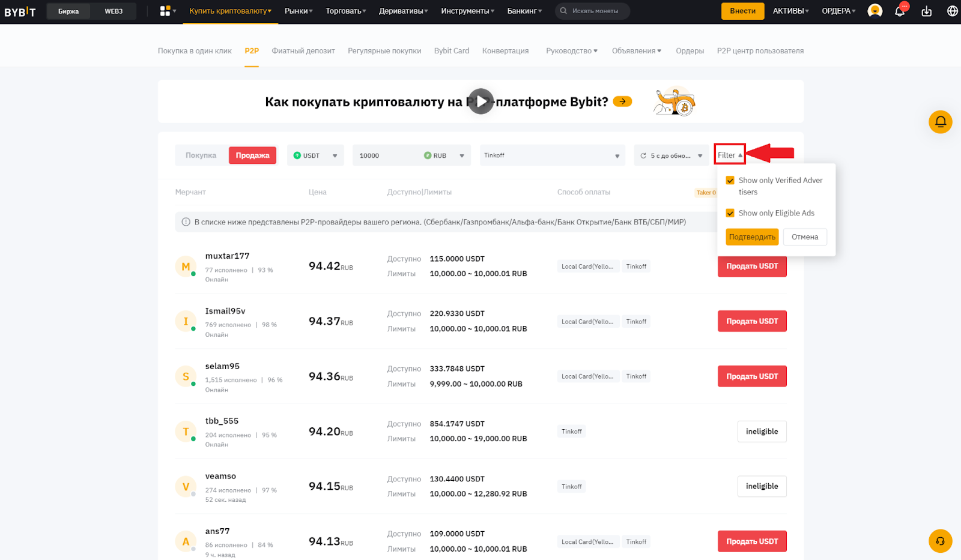Open Инструменты menu
961x560 pixels.
pos(468,11)
